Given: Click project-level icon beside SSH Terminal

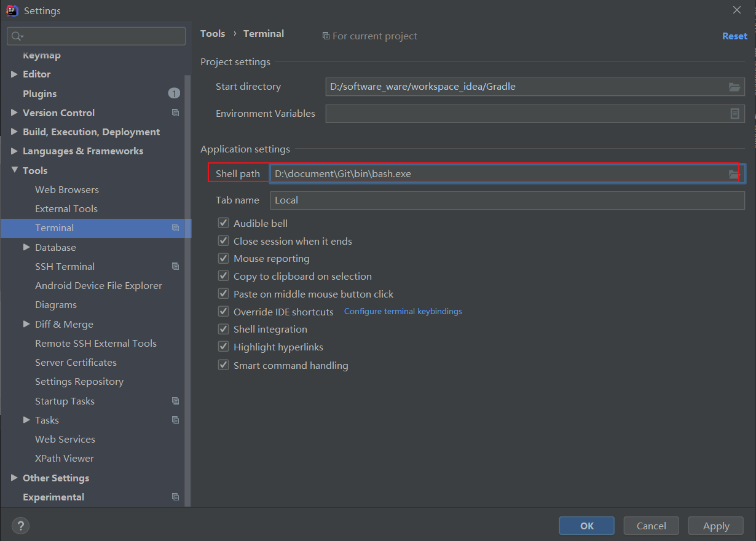Looking at the screenshot, I should click(x=175, y=267).
